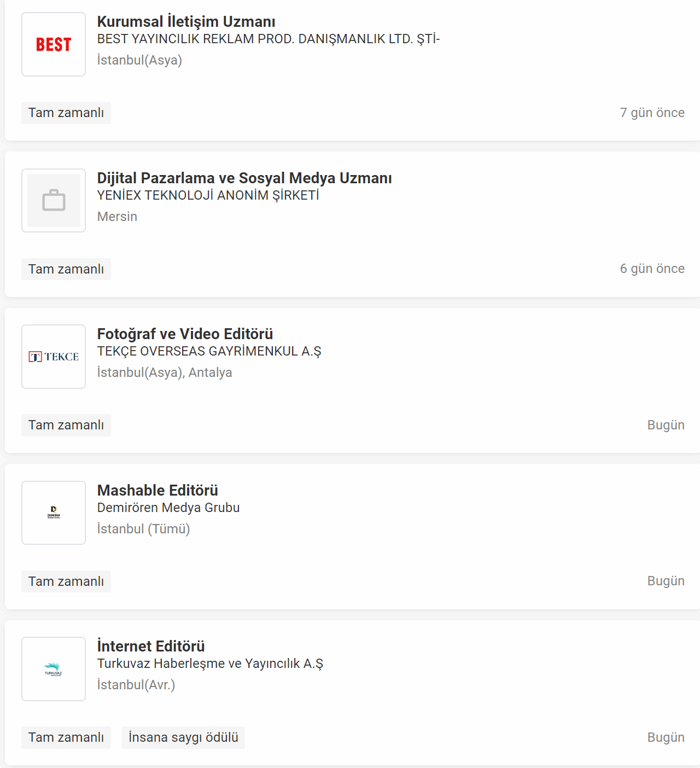Click Tam zamanlı tag on Yeniex listing
Image resolution: width=700 pixels, height=768 pixels.
66,269
